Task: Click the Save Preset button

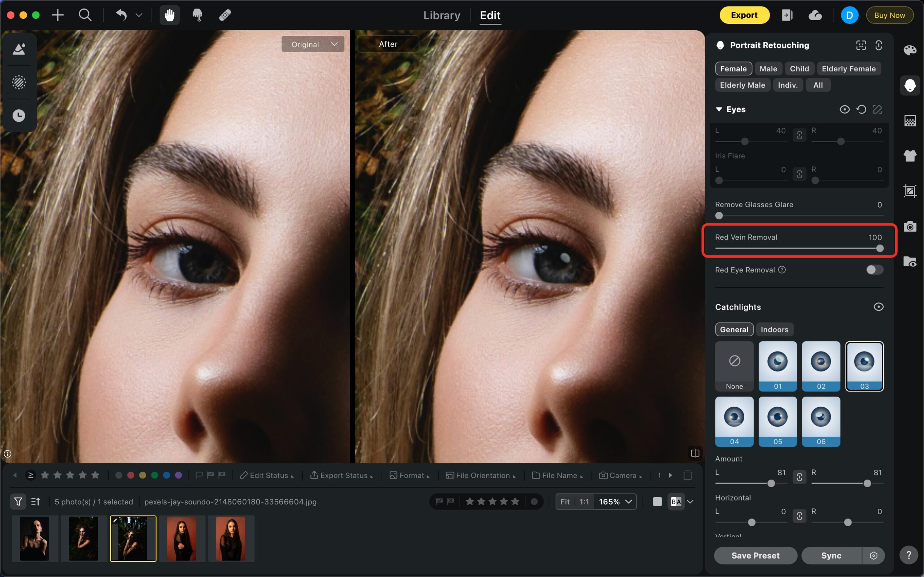Action: click(755, 555)
